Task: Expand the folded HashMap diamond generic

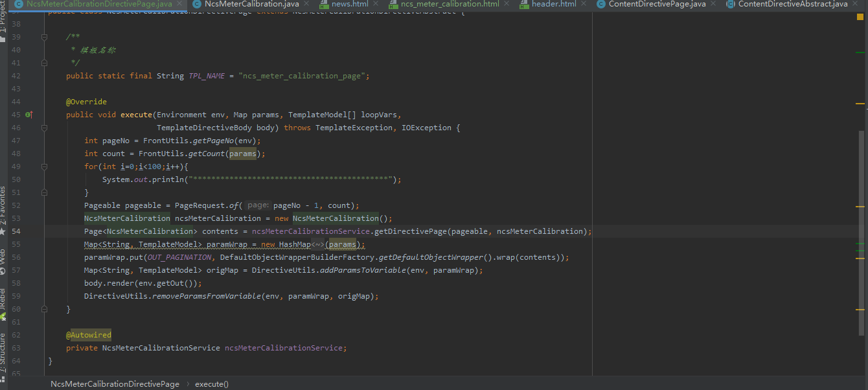Action: [x=317, y=244]
